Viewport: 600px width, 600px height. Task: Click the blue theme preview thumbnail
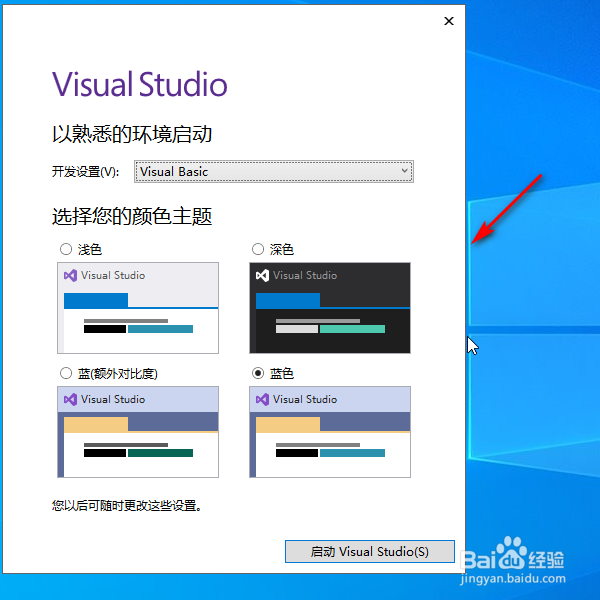(x=330, y=432)
